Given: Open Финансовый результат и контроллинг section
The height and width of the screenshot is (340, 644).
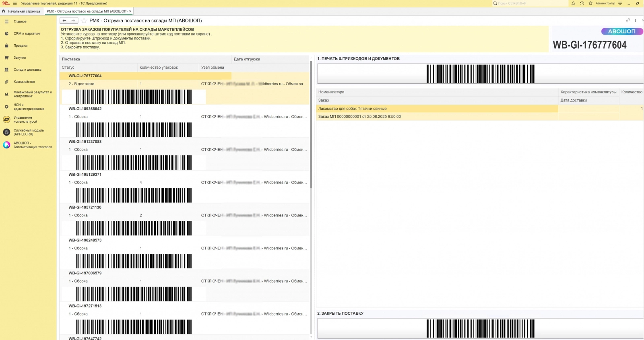Looking at the screenshot, I should pos(33,94).
